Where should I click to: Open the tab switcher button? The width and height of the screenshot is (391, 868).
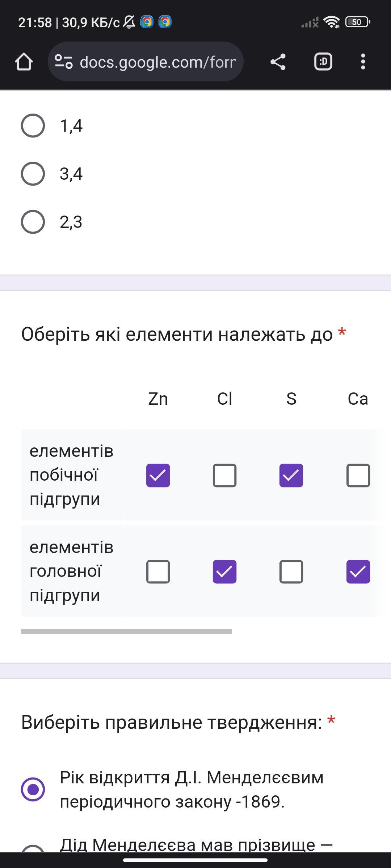323,62
